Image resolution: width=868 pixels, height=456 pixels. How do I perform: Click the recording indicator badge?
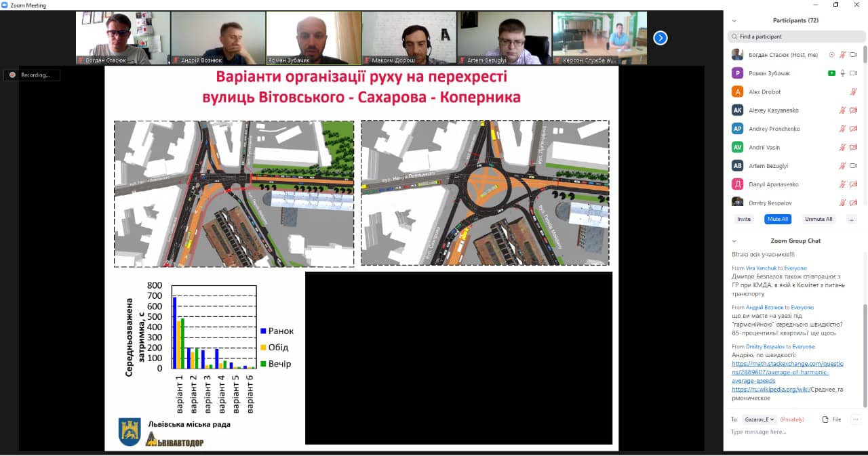point(32,75)
